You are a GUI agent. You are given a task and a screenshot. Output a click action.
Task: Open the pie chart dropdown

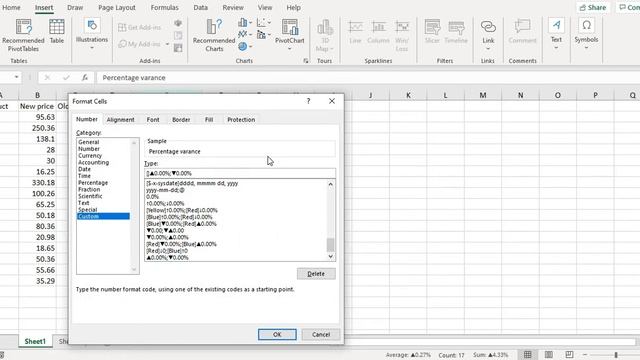(244, 47)
